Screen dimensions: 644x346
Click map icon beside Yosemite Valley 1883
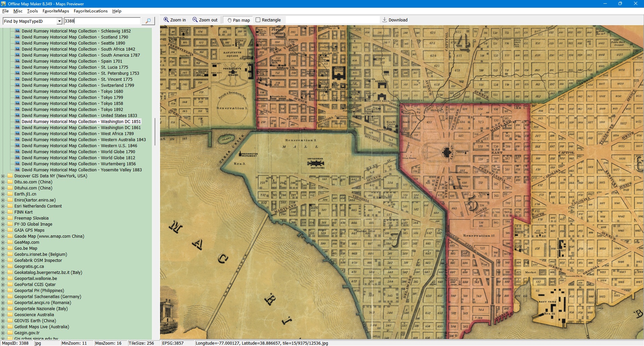17,170
